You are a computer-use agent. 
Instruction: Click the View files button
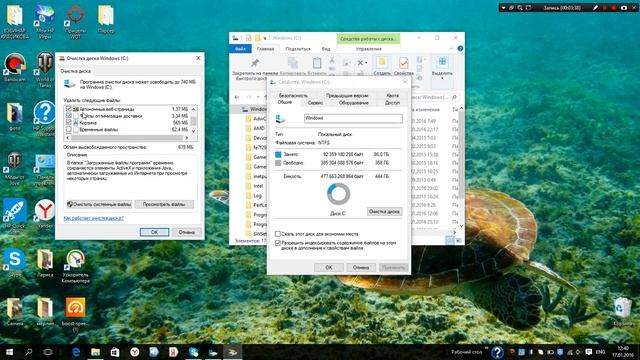click(x=164, y=204)
